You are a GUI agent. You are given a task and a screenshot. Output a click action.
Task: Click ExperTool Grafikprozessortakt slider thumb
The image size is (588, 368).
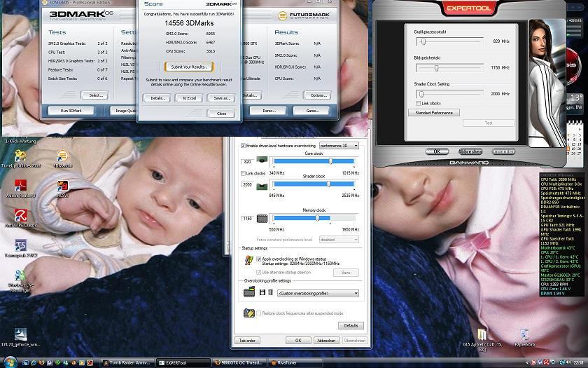423,41
